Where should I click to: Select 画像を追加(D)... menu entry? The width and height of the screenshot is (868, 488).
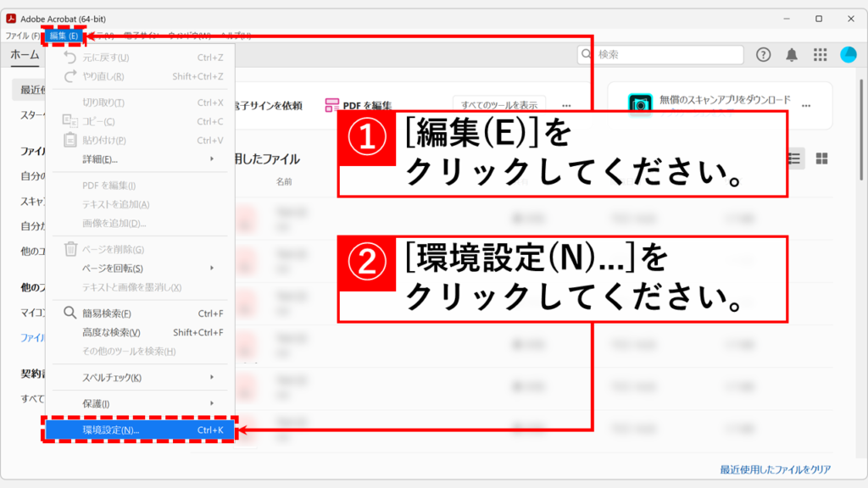coord(140,223)
